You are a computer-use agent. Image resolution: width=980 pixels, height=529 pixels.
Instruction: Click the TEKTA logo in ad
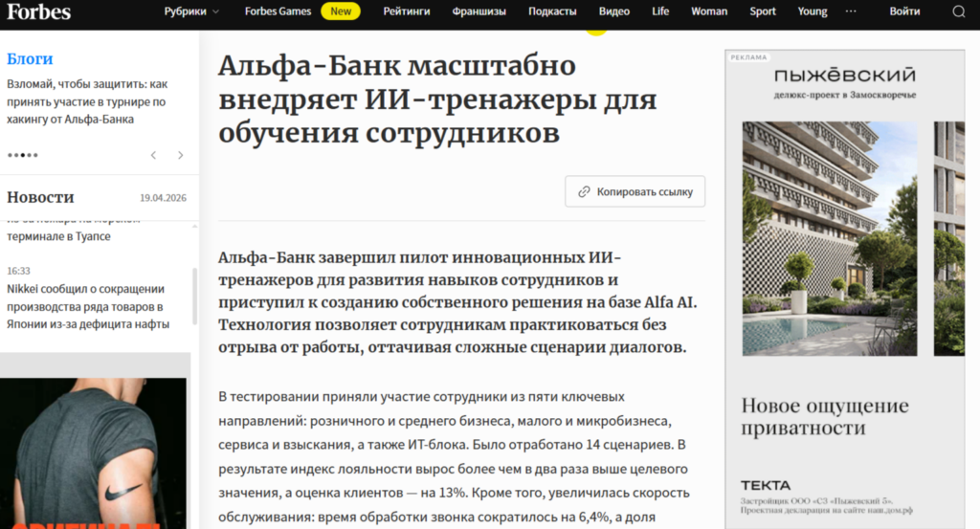click(766, 485)
